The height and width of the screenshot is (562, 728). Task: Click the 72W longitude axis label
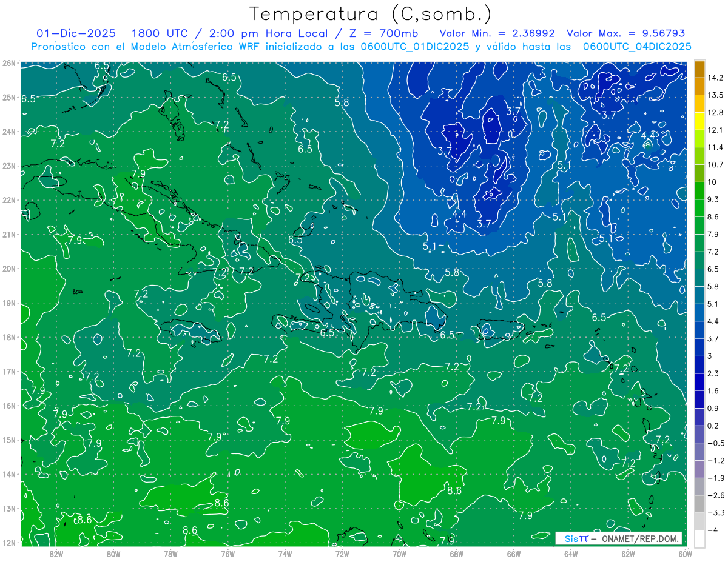click(342, 554)
